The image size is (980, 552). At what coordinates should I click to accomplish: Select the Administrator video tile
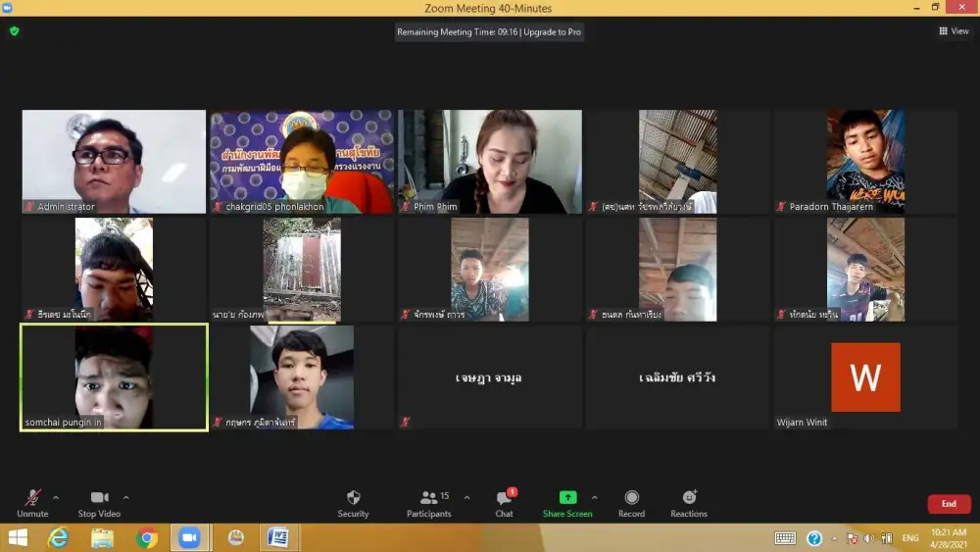click(114, 162)
